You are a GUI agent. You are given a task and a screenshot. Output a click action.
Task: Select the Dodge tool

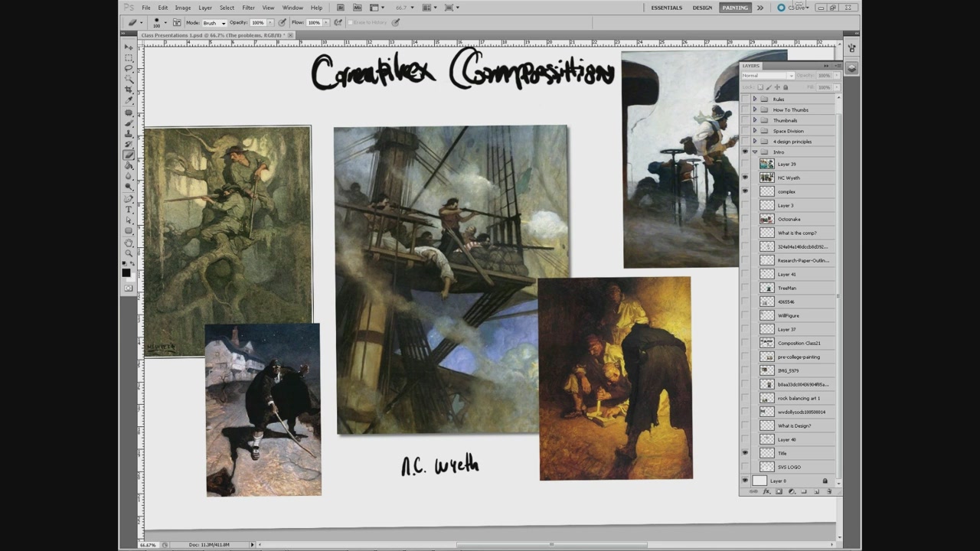pyautogui.click(x=129, y=186)
